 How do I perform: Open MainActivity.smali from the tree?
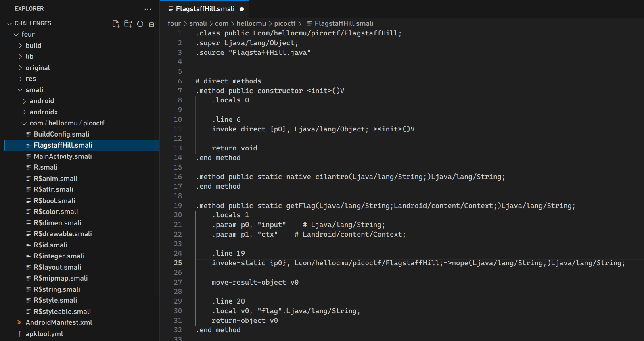coord(82,156)
